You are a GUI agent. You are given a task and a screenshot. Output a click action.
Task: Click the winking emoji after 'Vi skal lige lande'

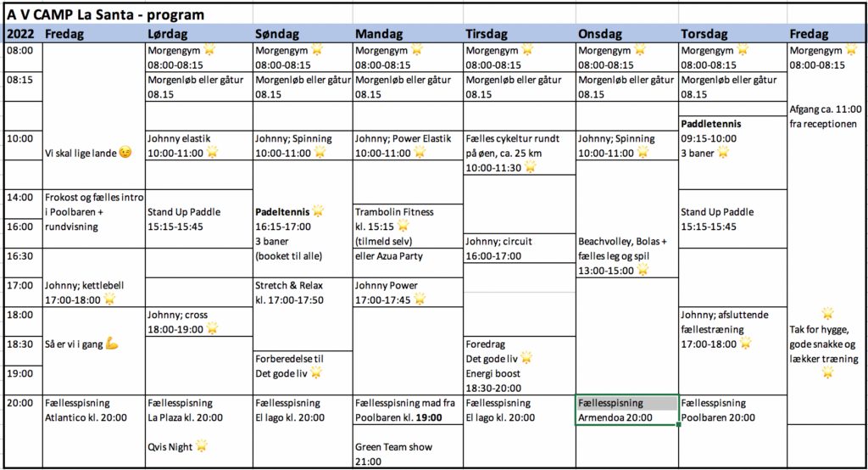pyautogui.click(x=125, y=153)
